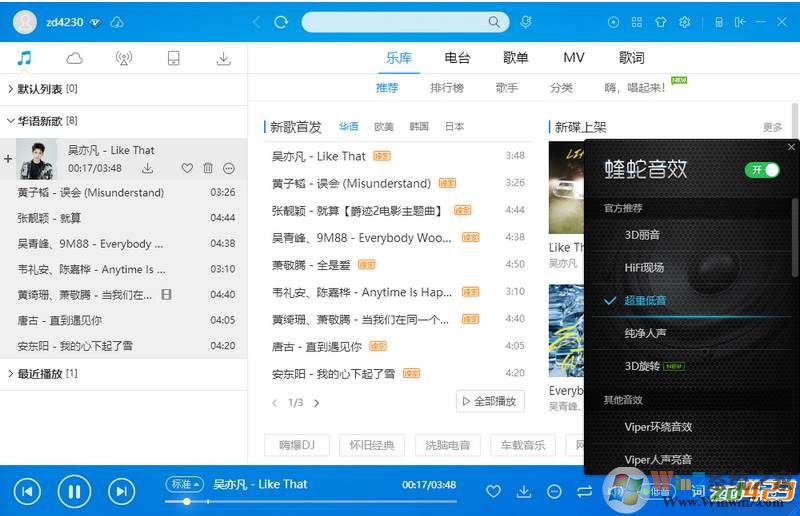Favorite the current song in the player bar
This screenshot has height=516, width=800.
coord(493,491)
